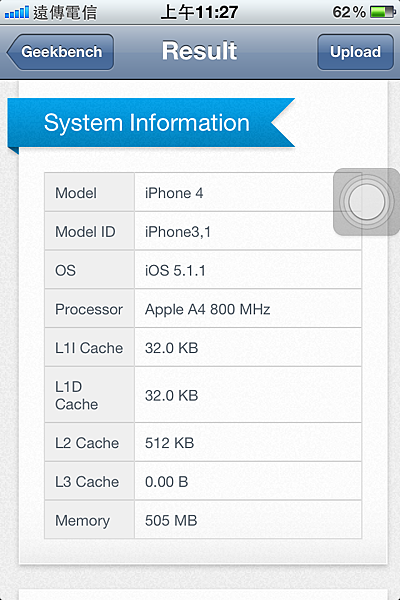
Task: Tap the signal strength bars icon
Action: point(16,12)
